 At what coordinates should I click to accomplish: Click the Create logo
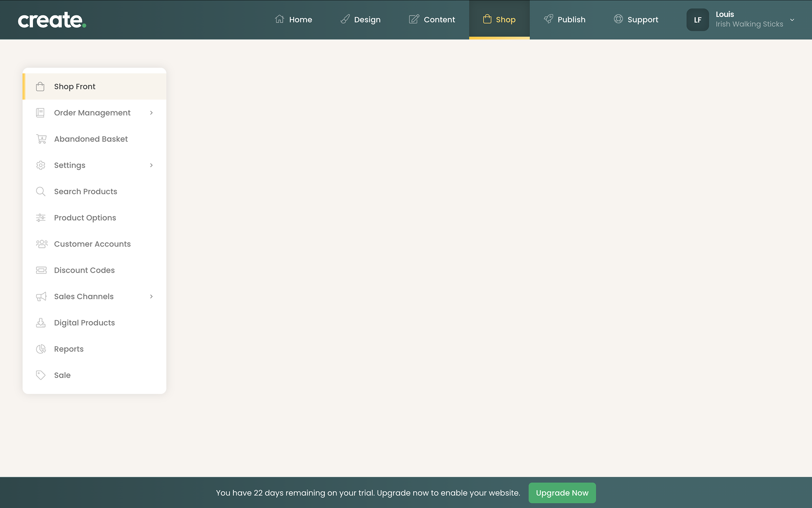tap(52, 20)
